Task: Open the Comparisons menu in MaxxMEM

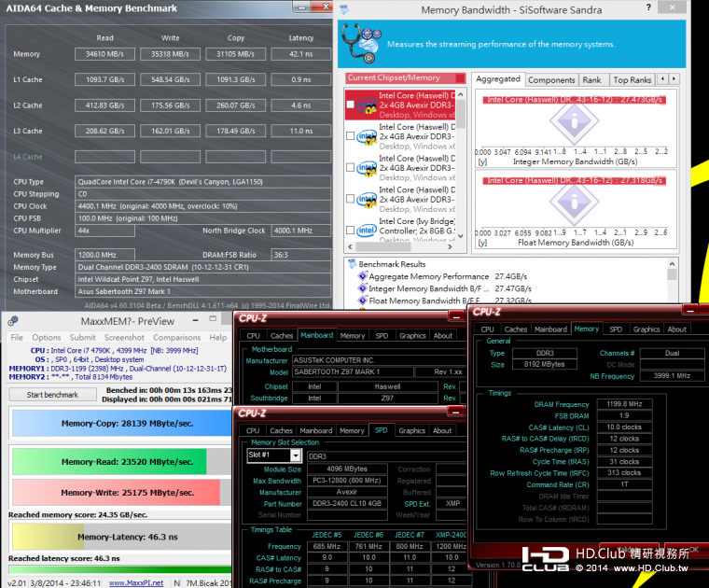Action: point(176,338)
